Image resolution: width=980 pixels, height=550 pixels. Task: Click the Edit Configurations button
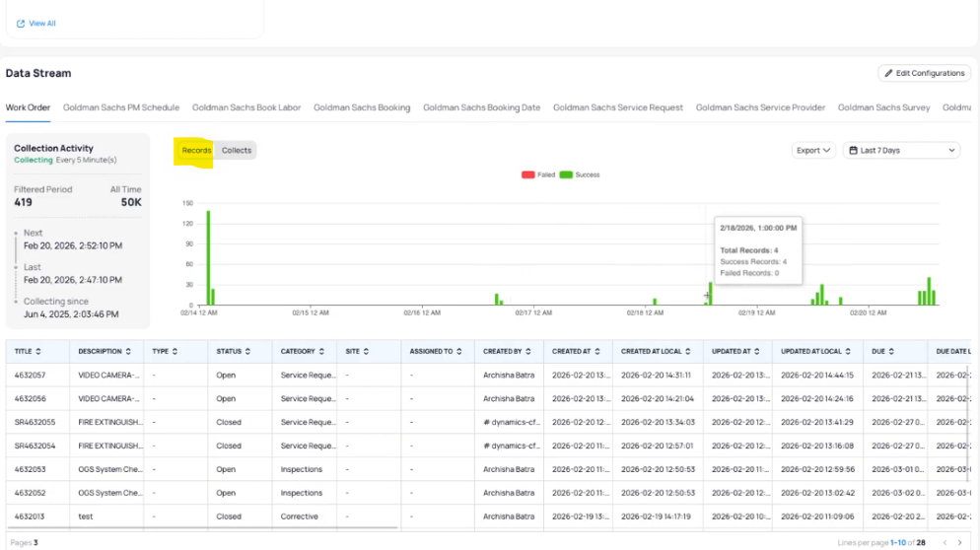click(x=924, y=73)
